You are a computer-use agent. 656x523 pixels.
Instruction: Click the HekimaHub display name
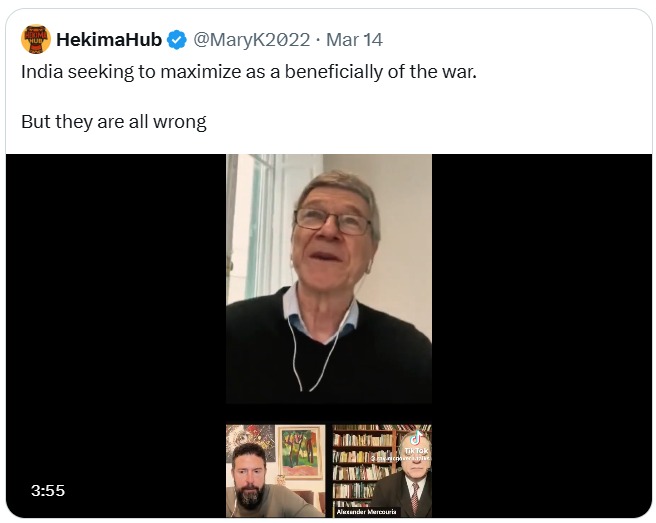pos(109,40)
